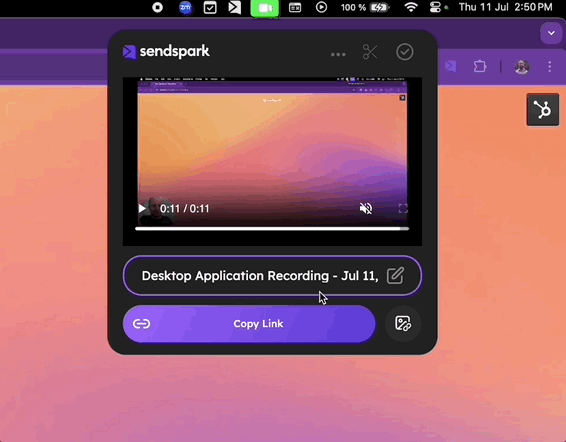Play the recorded video preview
Viewport: 566px width, 442px height.
tap(142, 208)
